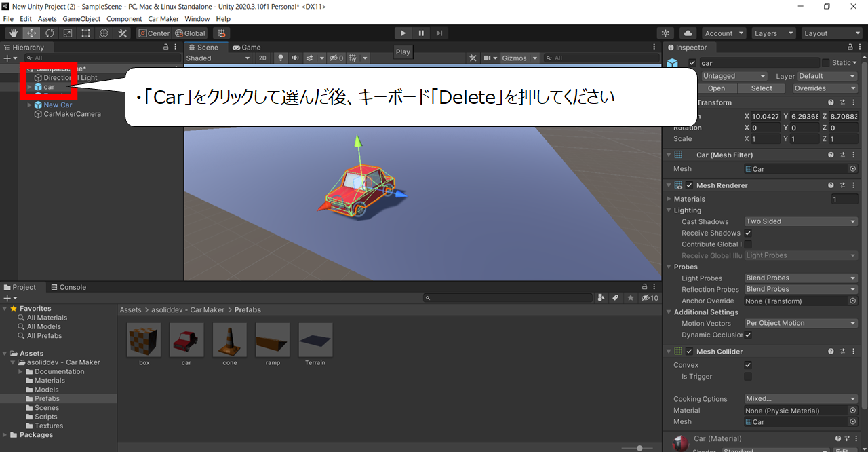The image size is (868, 452).
Task: Click the prefab Open button
Action: [716, 88]
